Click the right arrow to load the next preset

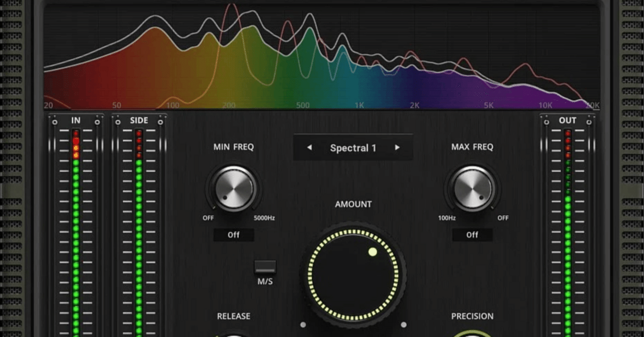click(397, 147)
